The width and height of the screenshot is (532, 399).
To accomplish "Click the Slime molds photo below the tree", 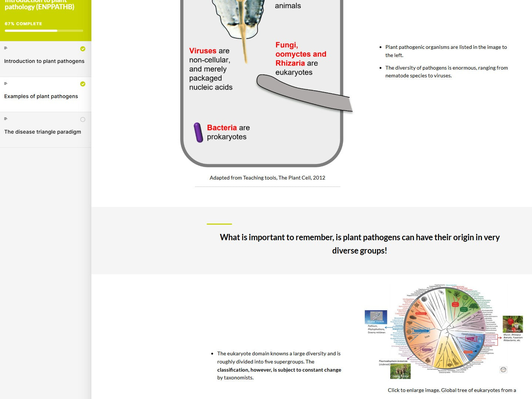I will (400, 371).
